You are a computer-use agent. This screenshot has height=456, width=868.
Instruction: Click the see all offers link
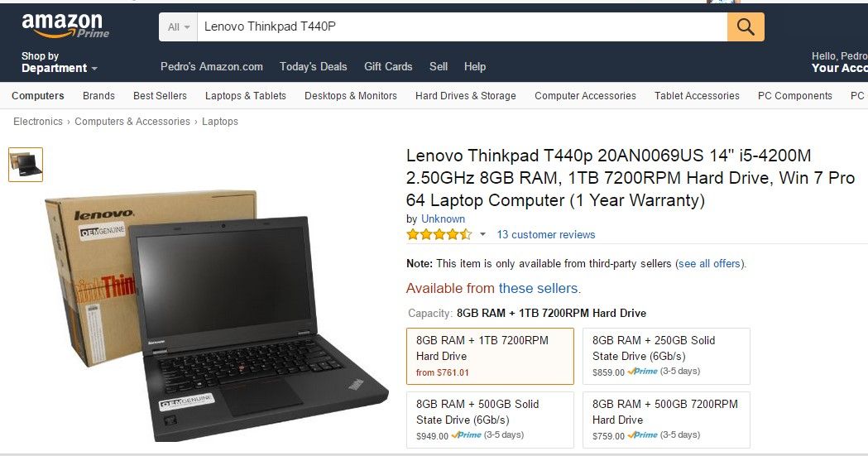pos(710,264)
